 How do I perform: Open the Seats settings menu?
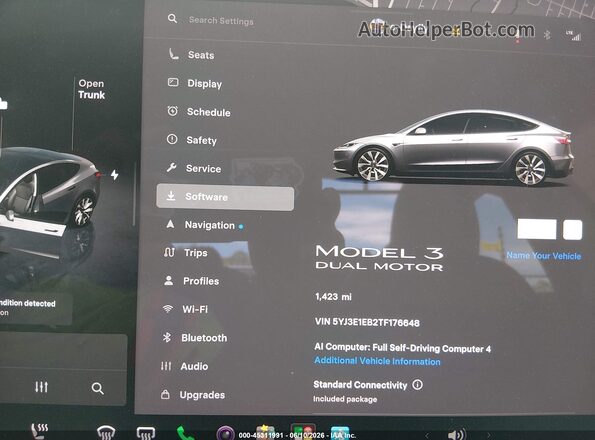tap(192, 55)
